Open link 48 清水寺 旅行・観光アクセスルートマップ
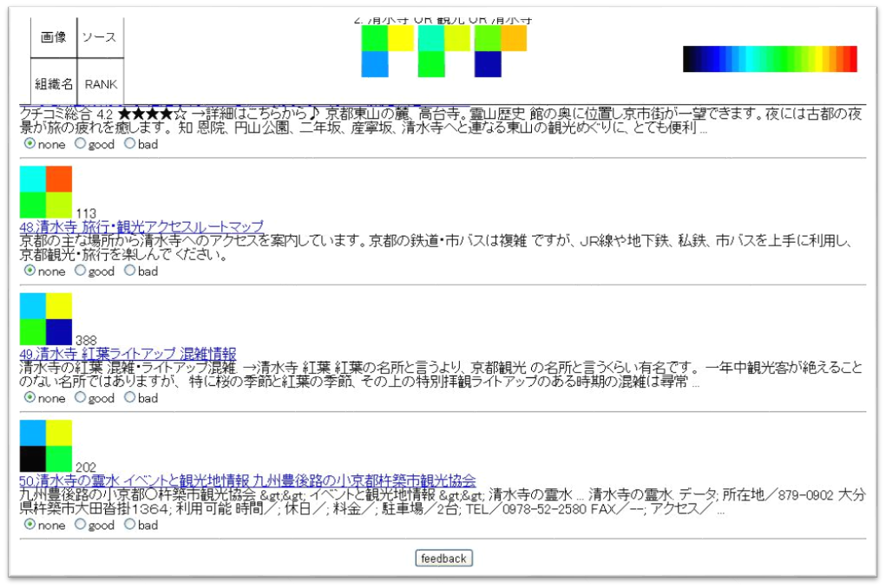The height and width of the screenshot is (588, 886). [141, 227]
